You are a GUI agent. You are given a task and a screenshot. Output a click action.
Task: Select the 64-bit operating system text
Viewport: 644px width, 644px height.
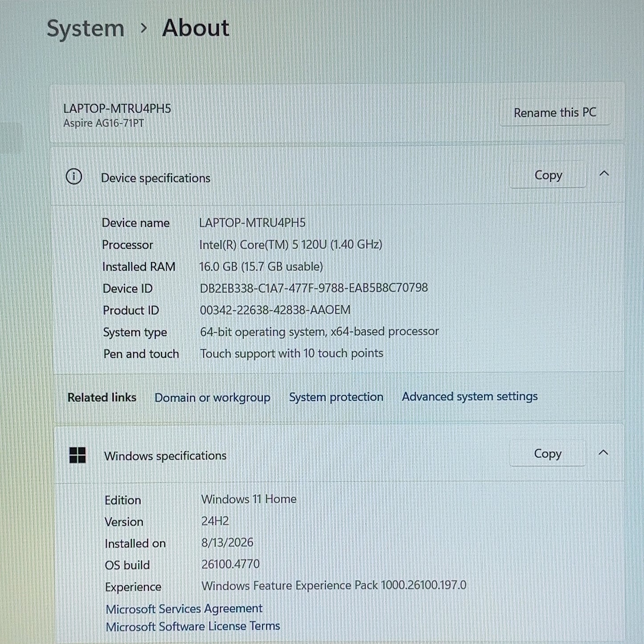click(319, 332)
